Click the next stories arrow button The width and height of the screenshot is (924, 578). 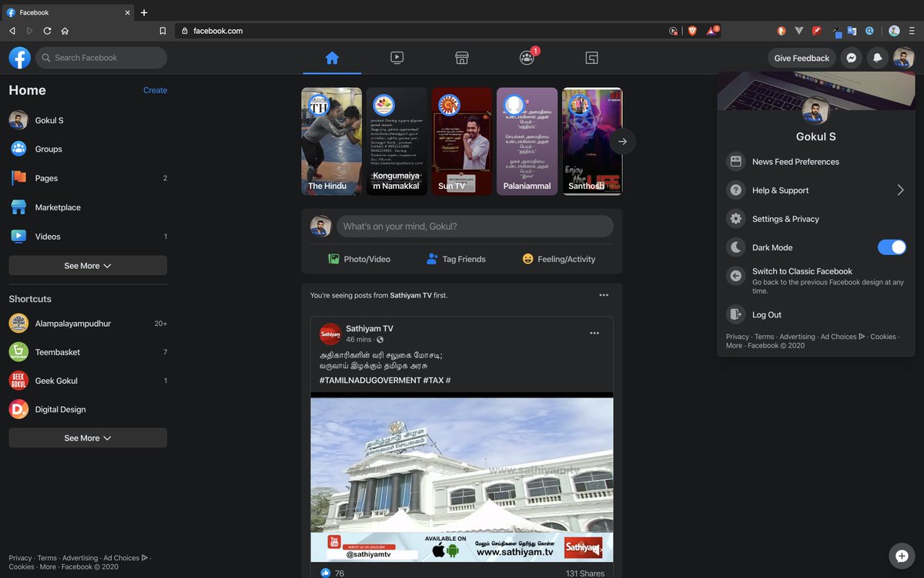click(622, 141)
